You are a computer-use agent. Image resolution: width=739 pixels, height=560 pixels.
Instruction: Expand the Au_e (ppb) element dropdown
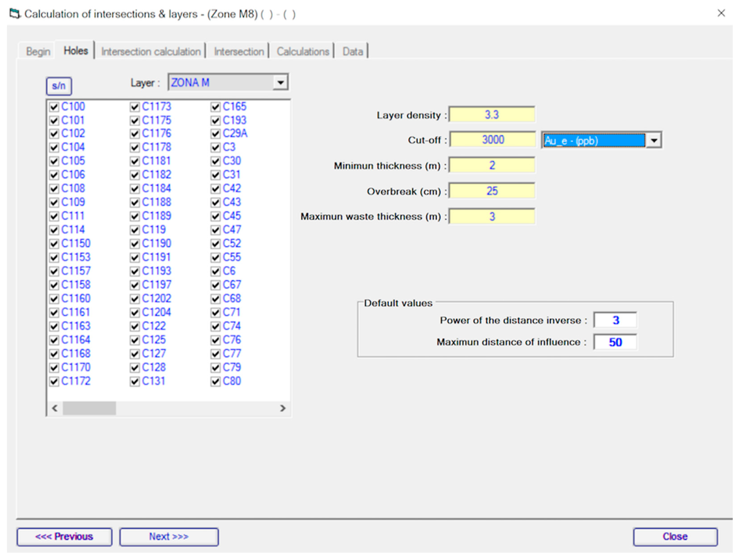point(654,140)
